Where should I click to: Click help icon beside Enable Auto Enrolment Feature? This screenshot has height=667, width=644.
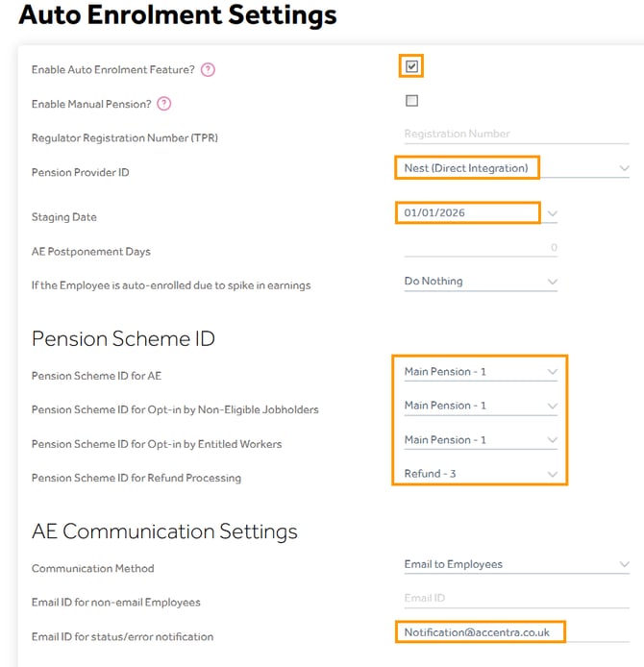point(208,69)
